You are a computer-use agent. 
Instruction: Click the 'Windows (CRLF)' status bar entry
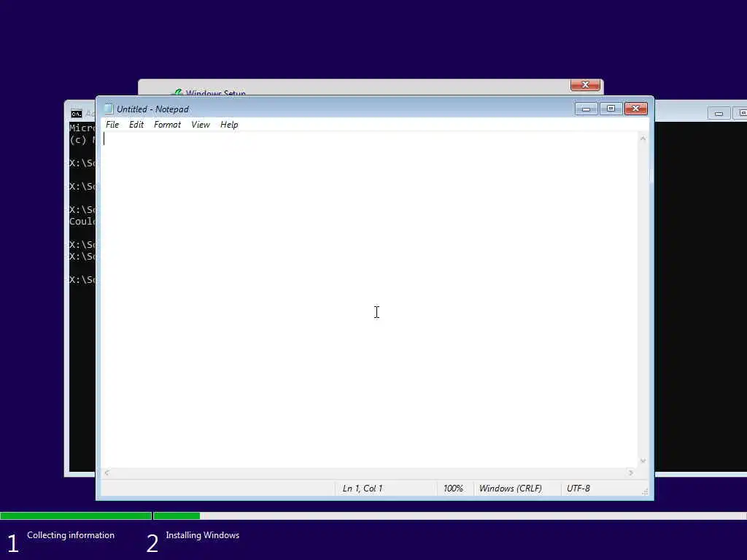point(510,489)
